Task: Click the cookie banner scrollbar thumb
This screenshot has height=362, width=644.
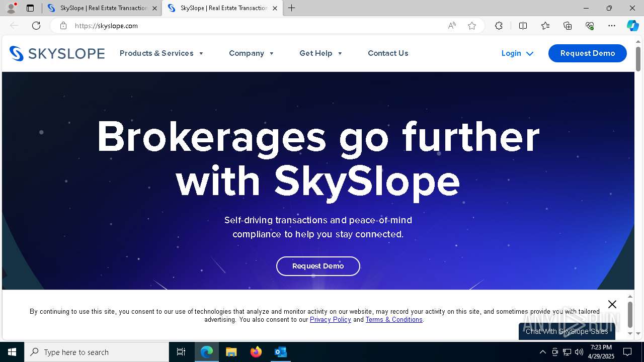Action: (630, 314)
